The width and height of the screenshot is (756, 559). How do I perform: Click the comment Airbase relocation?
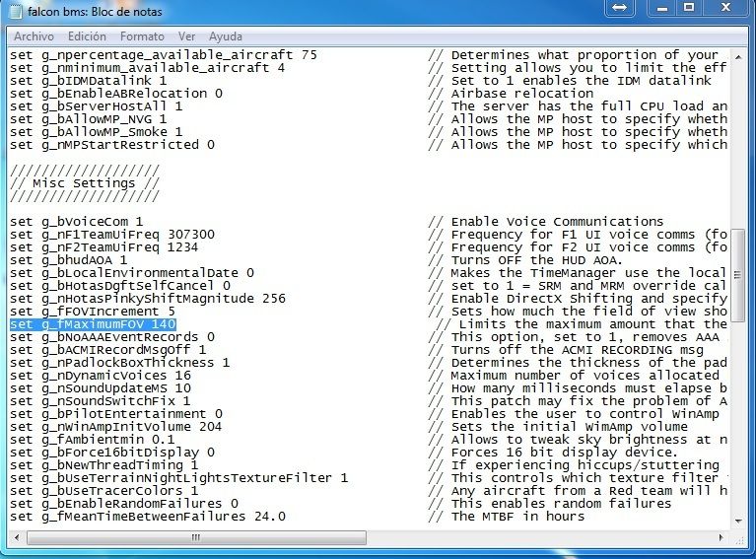coord(511,94)
